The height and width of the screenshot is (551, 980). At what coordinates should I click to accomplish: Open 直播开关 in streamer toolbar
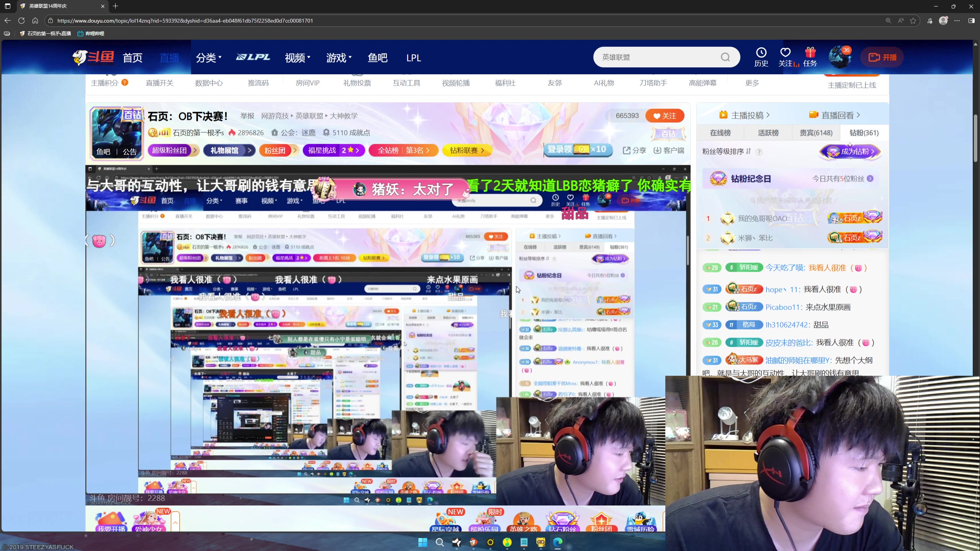tap(160, 83)
